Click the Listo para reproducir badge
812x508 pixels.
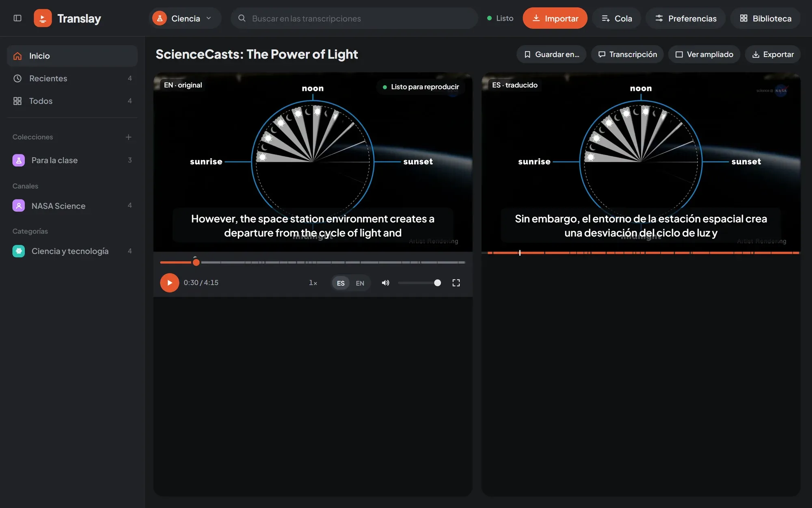421,87
